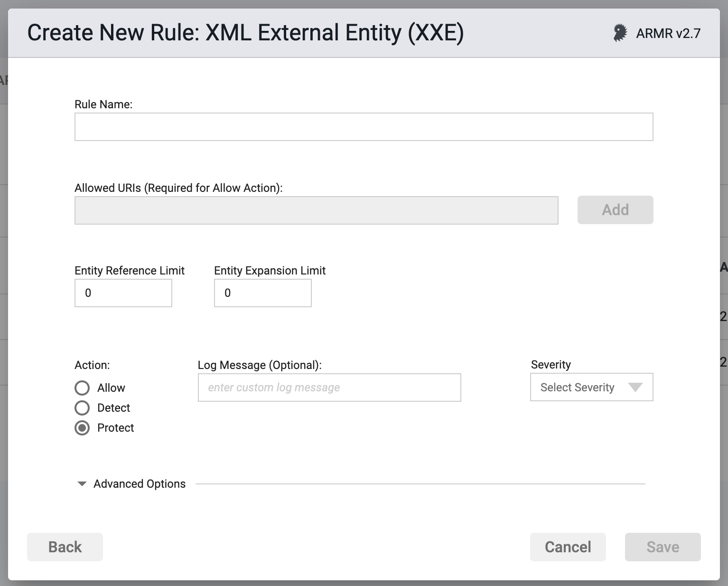The width and height of the screenshot is (728, 586).
Task: Click the Allowed URIs input field
Action: (317, 210)
